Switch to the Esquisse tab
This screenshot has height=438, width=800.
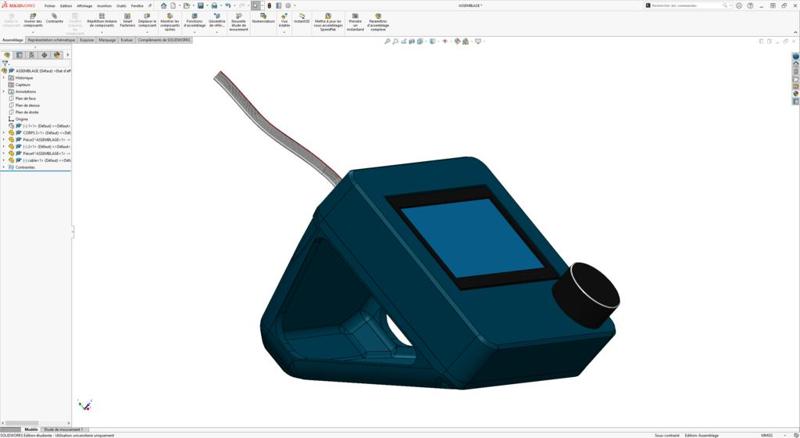pyautogui.click(x=87, y=39)
